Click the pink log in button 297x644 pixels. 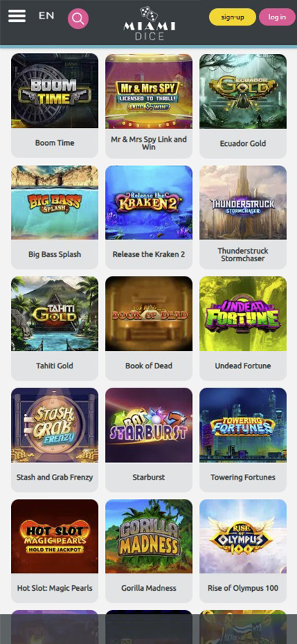pyautogui.click(x=277, y=17)
